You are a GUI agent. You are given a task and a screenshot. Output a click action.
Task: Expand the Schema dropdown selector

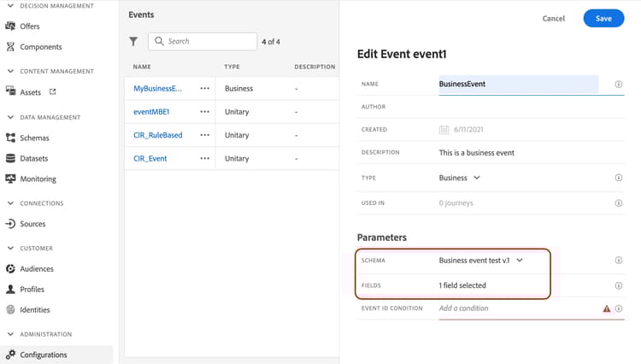[480, 261]
